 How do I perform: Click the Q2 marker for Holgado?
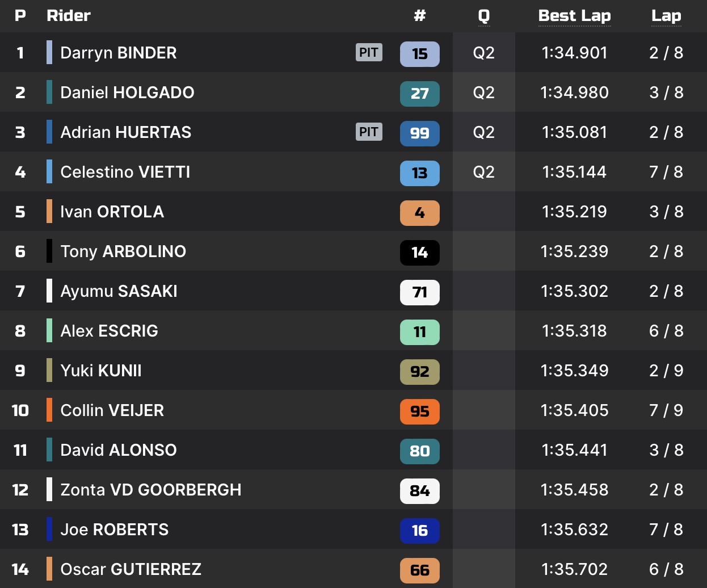[x=483, y=93]
